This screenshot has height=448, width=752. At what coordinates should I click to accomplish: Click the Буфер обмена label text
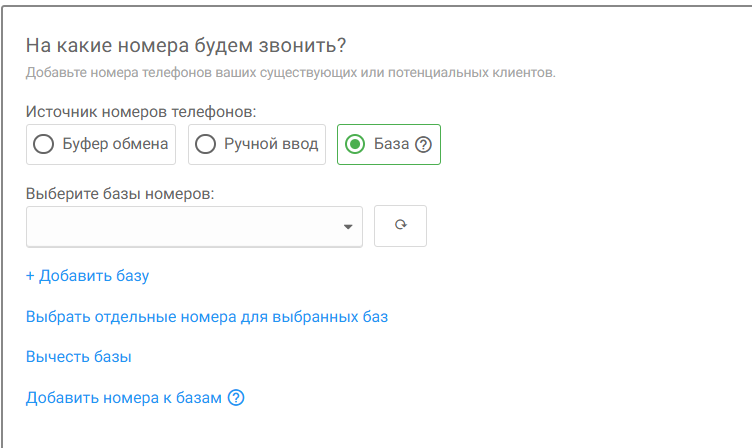click(x=116, y=144)
